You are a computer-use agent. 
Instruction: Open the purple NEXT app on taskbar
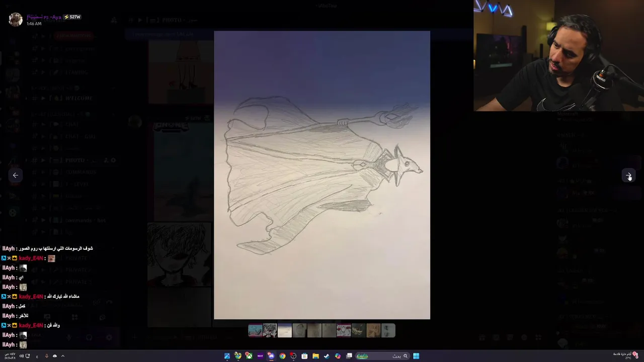(x=260, y=356)
